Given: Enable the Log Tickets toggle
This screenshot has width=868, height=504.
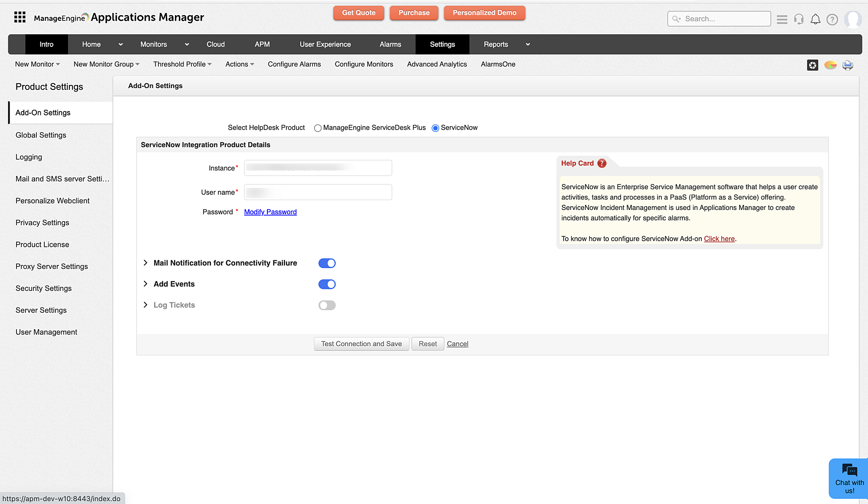Looking at the screenshot, I should point(327,305).
